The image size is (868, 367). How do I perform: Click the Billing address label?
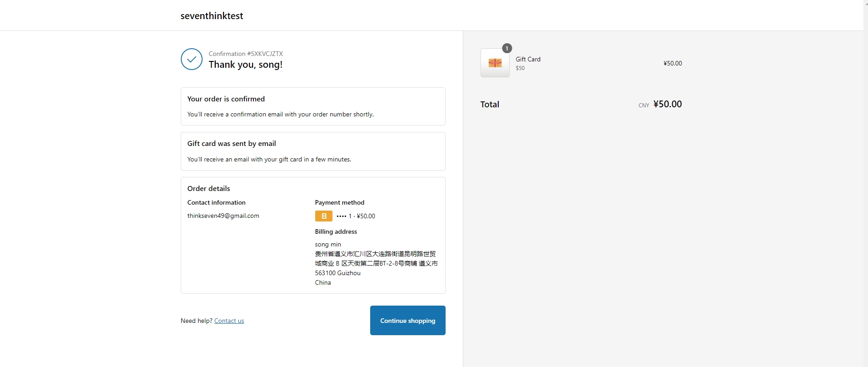336,231
